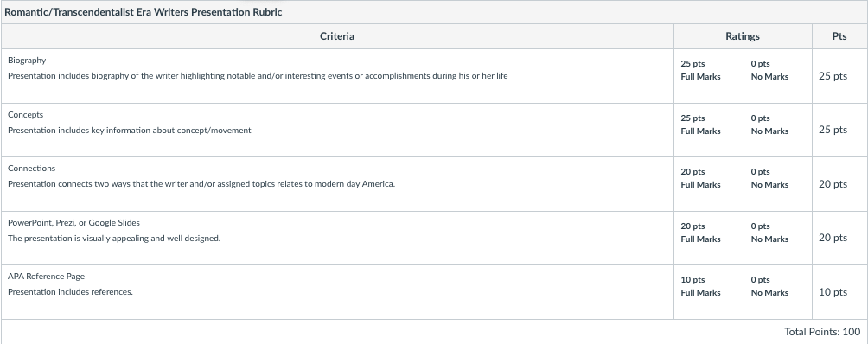Click the 'Criteria' column header

pos(337,36)
